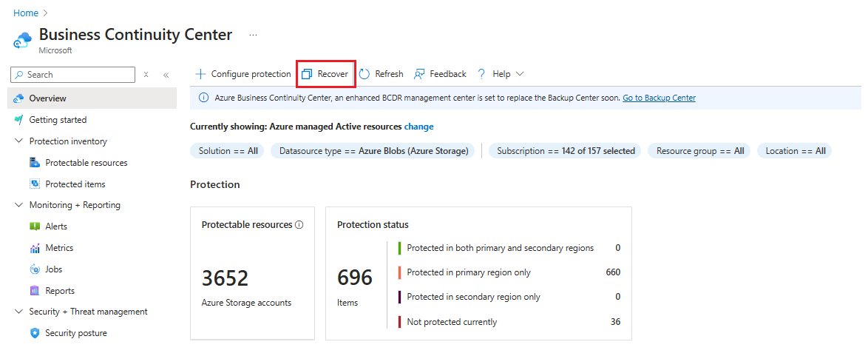Click the Protected items icon

tap(35, 184)
